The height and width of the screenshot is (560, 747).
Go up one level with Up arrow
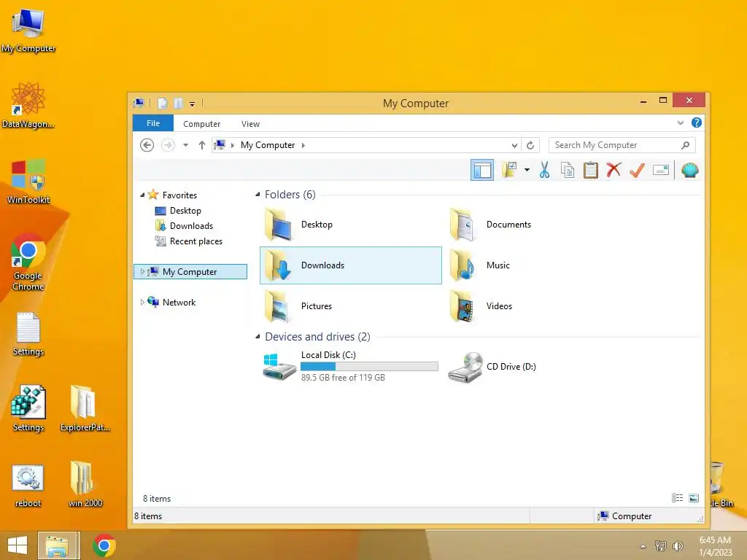(202, 145)
